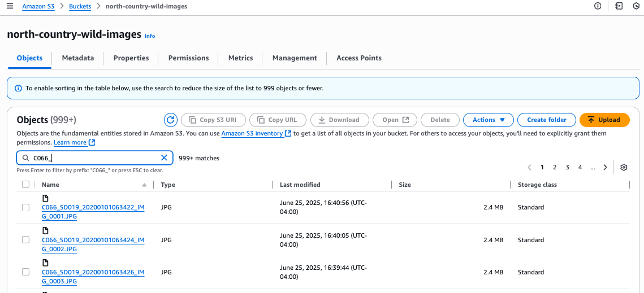Image resolution: width=644 pixels, height=293 pixels.
Task: Click 'June 25, 2025, 16:40:56' timestamp cell
Action: tap(323, 207)
